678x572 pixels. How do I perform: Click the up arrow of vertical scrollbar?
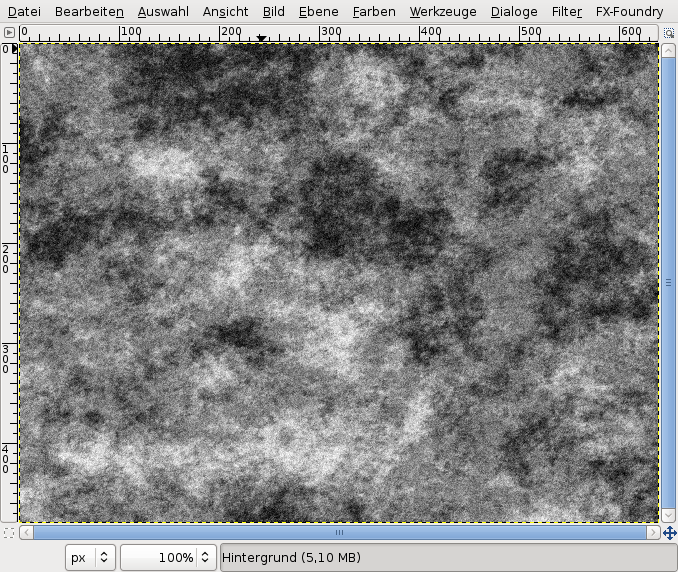pyautogui.click(x=669, y=50)
